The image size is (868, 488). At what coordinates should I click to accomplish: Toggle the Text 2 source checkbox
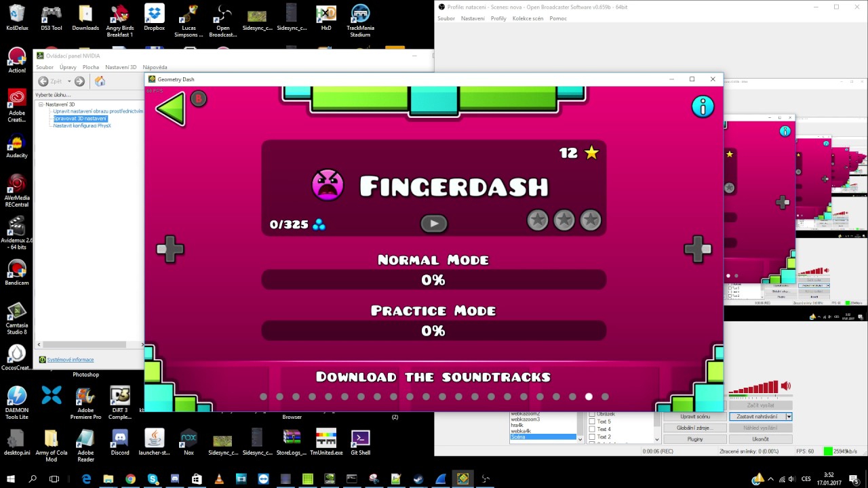click(592, 437)
